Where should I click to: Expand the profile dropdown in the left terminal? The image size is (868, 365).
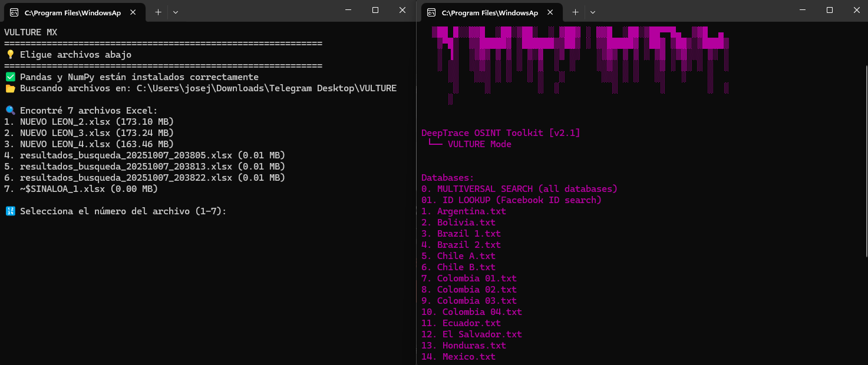(176, 12)
